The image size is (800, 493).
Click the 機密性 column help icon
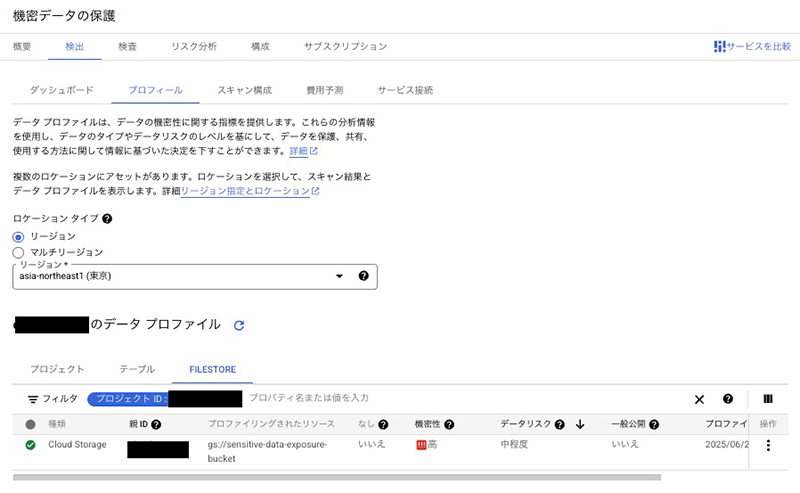click(450, 424)
